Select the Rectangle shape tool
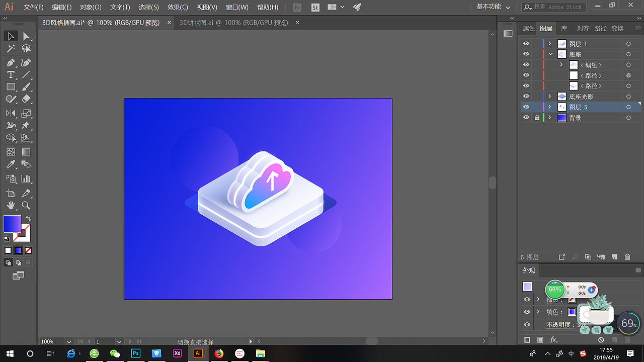The image size is (644, 362). coord(11,87)
